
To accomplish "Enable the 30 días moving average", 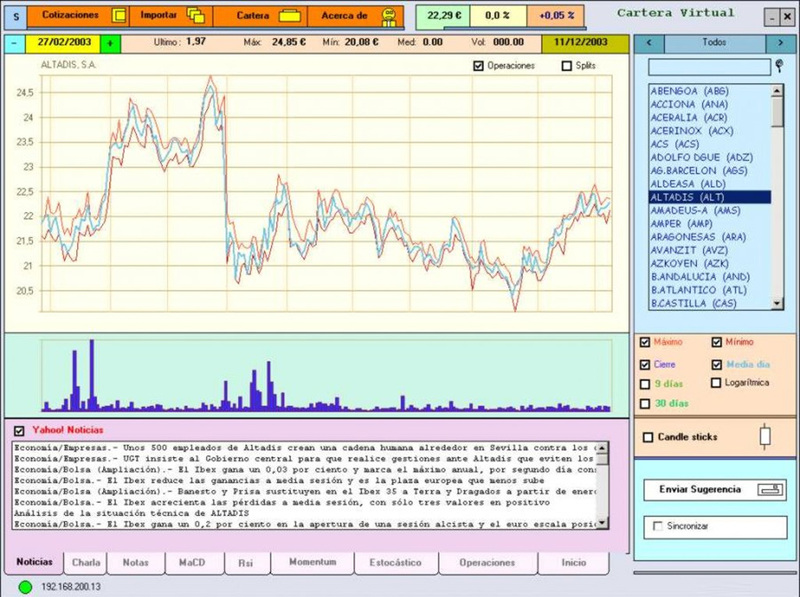I will [645, 404].
